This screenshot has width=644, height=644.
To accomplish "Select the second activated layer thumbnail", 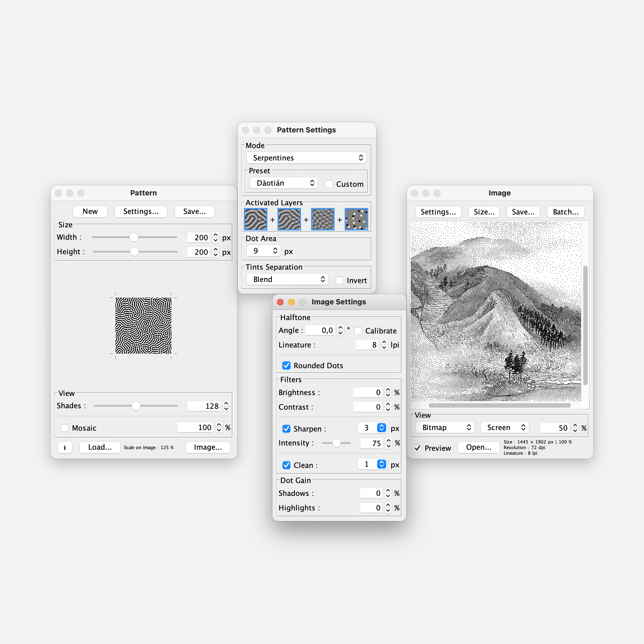I will tap(289, 219).
